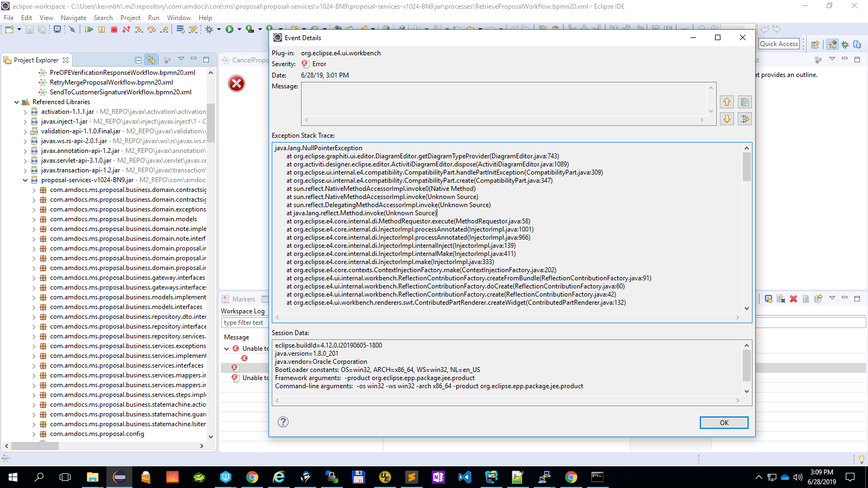868x488 pixels.
Task: Click the Debug bug icon in toolbar
Action: click(209, 29)
